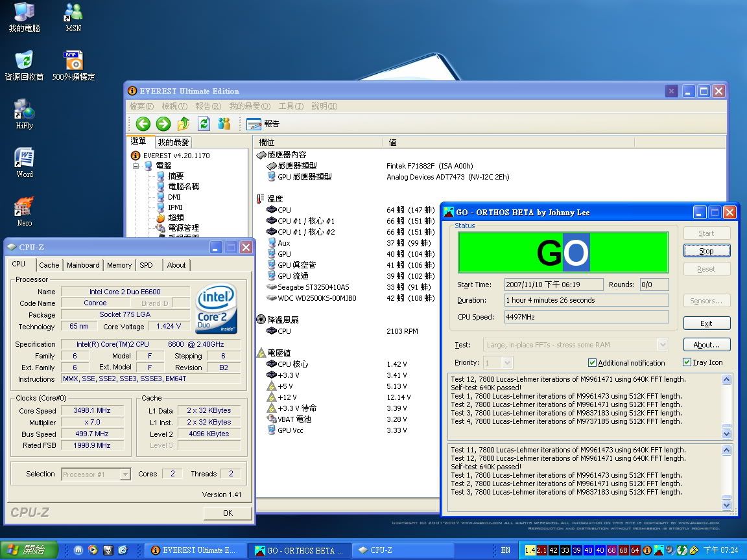747x560 pixels.
Task: Click the OK button in CPU-Z
Action: click(x=228, y=513)
